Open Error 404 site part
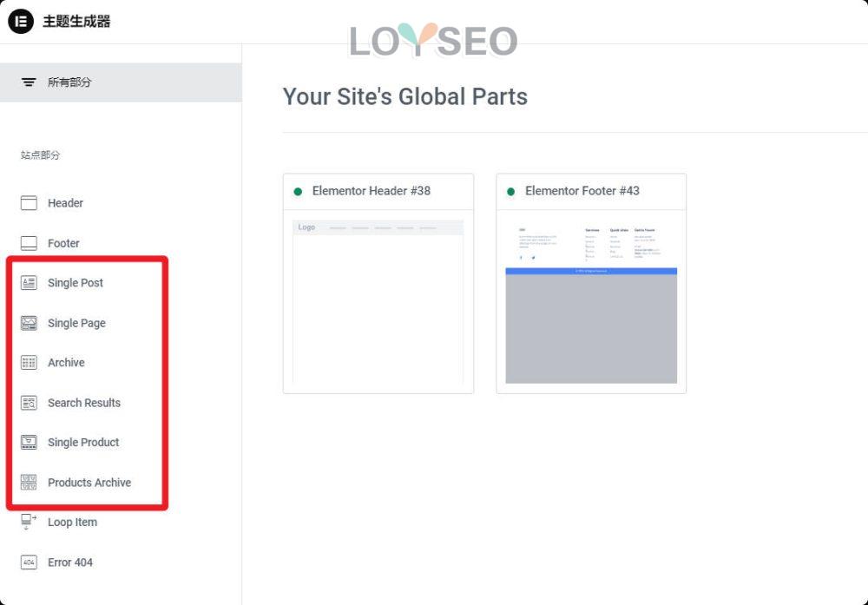This screenshot has height=605, width=868. coord(70,562)
